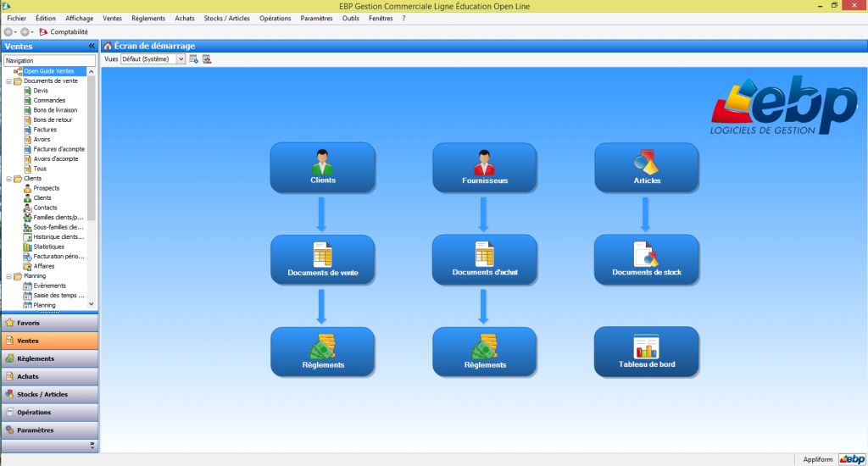This screenshot has height=466, width=868.
Task: Open the Stocks / Articles menu
Action: [226, 19]
